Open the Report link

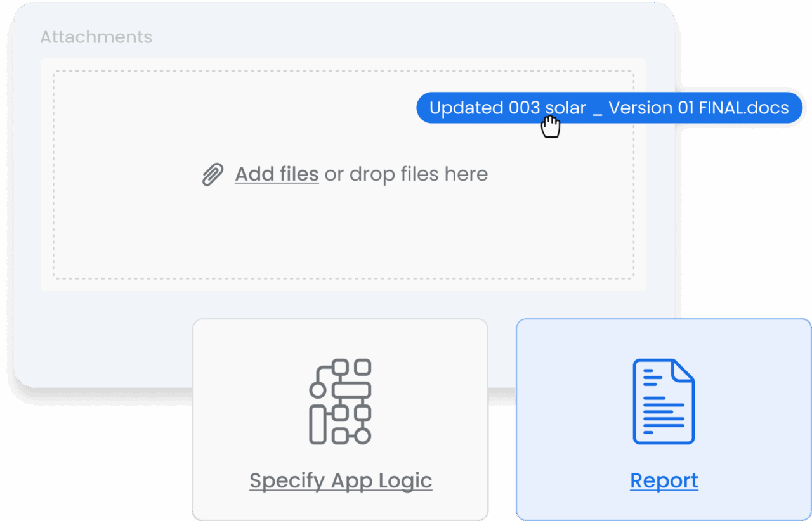tap(664, 480)
